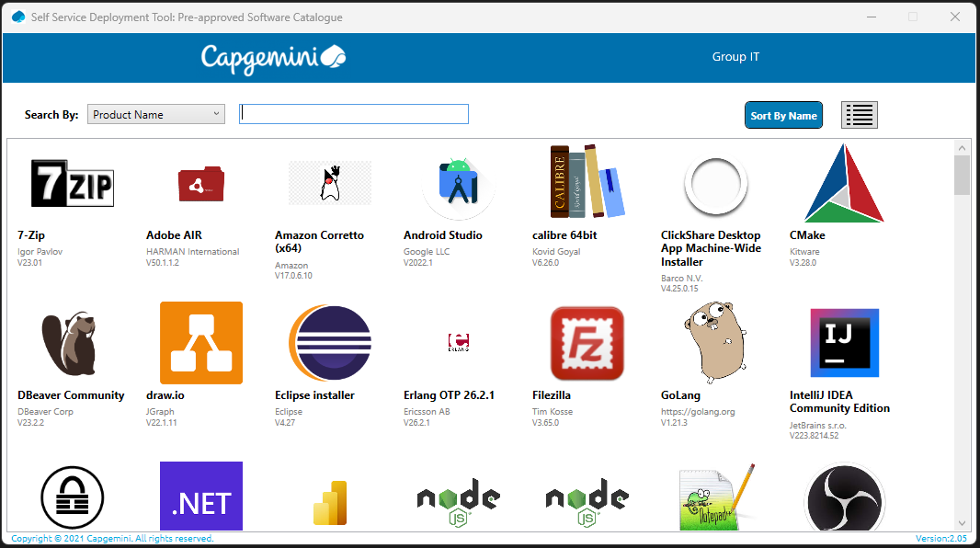The width and height of the screenshot is (980, 548).
Task: Click the product search text field
Action: point(354,114)
